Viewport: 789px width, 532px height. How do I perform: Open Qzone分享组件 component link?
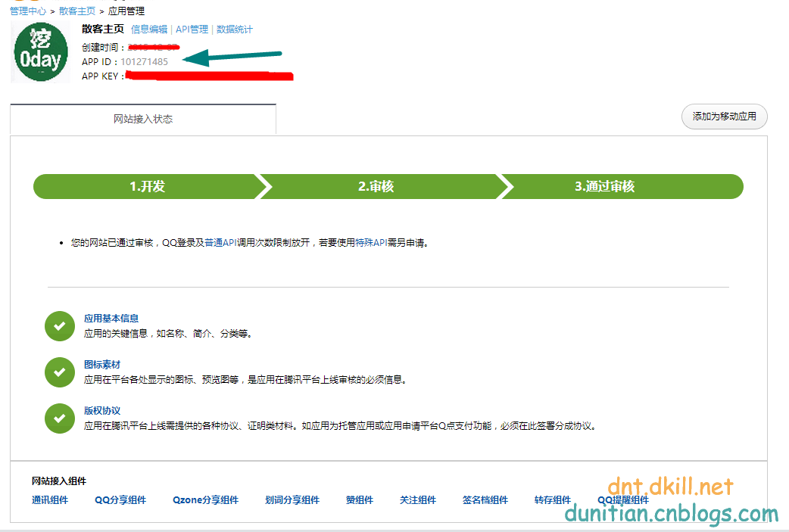205,499
